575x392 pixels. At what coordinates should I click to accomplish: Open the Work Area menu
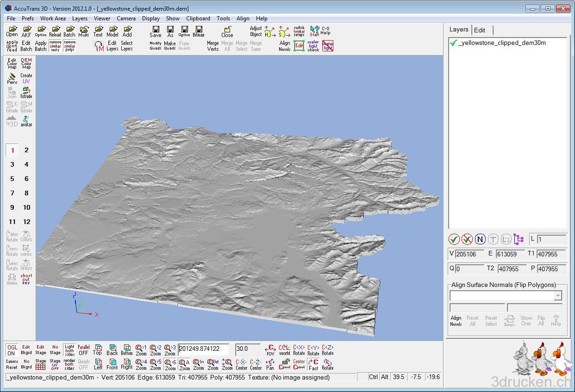(x=53, y=19)
